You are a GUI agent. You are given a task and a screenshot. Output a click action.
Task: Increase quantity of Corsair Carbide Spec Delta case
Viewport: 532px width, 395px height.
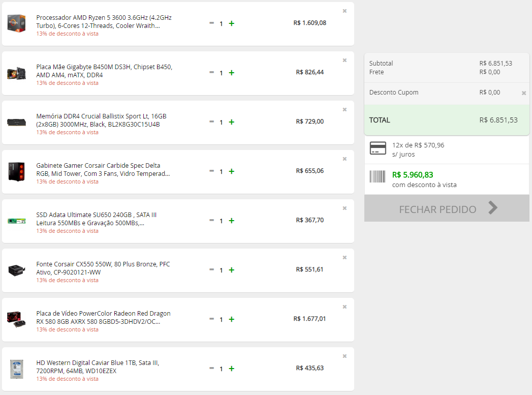tap(231, 171)
